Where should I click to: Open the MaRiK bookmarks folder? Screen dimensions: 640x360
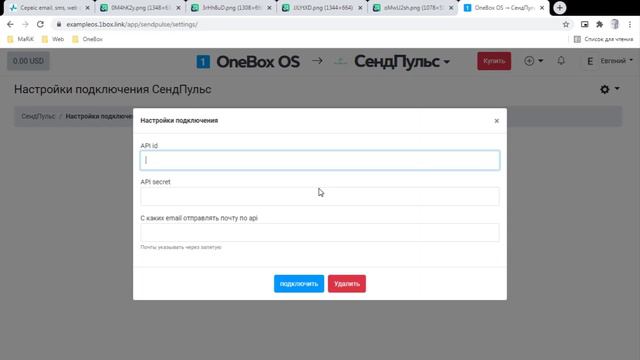[x=20, y=39]
